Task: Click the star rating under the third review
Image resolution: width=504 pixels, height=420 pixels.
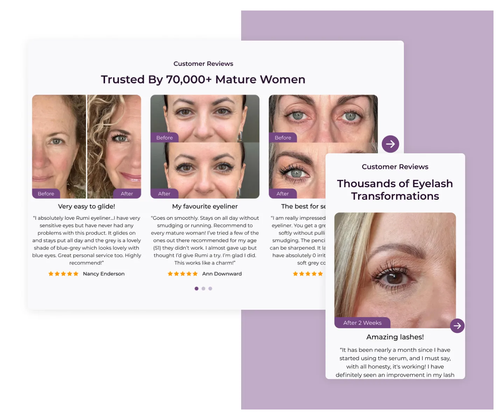Action: click(x=308, y=274)
